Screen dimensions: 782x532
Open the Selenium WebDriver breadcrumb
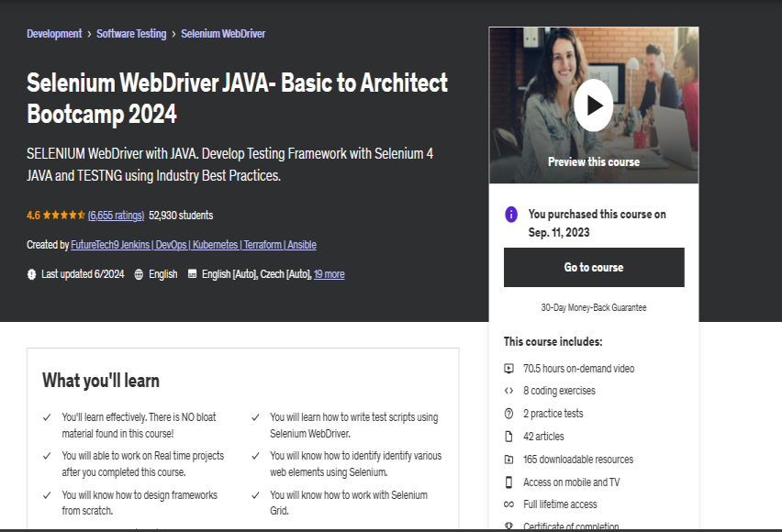coord(223,34)
